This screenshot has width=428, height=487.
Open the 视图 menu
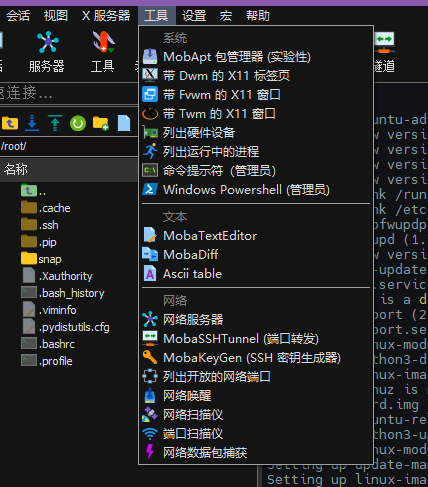[x=56, y=16]
